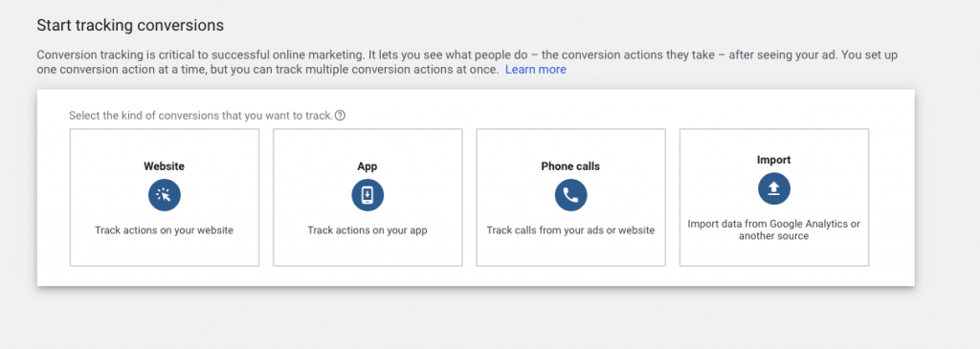Select the App heading text
This screenshot has height=349, width=980.
pos(367,166)
